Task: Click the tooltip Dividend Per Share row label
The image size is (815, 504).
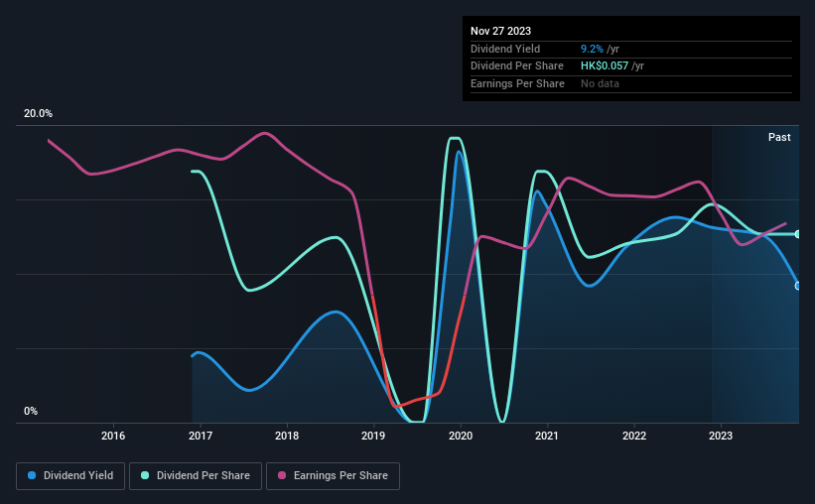Action: pyautogui.click(x=516, y=66)
